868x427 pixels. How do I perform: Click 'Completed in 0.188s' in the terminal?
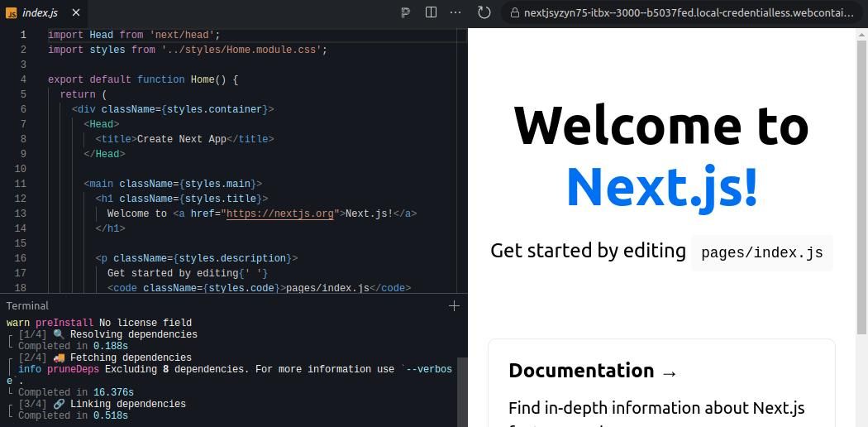click(73, 346)
